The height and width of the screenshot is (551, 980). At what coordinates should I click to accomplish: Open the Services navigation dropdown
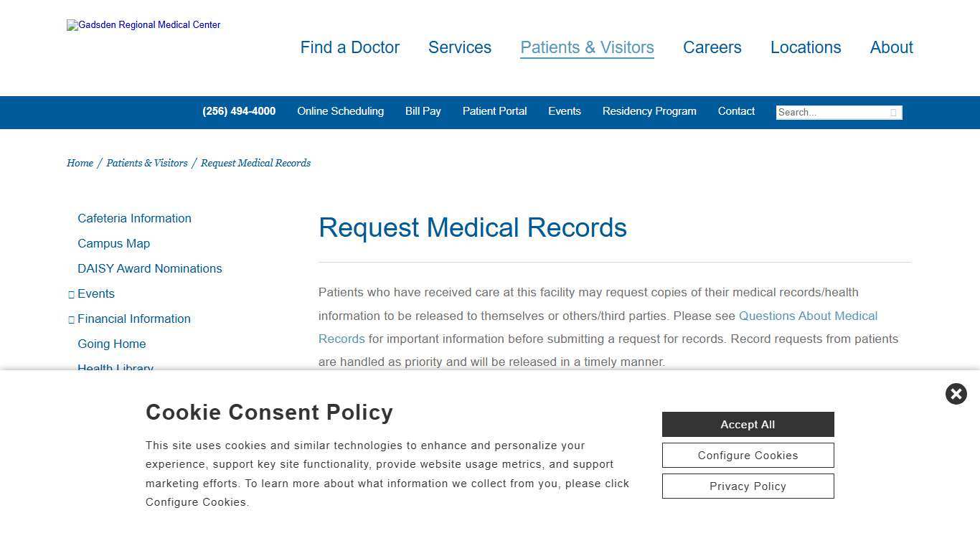tap(459, 47)
